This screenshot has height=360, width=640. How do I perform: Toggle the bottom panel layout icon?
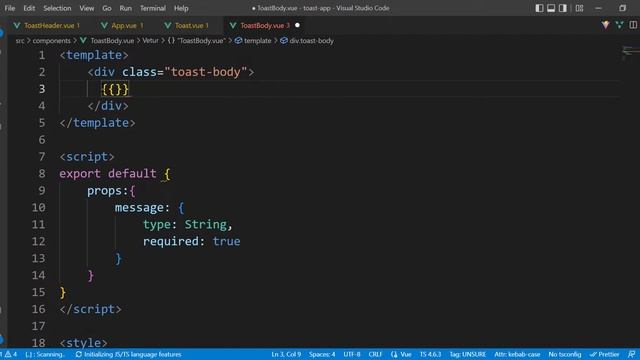coord(551,8)
